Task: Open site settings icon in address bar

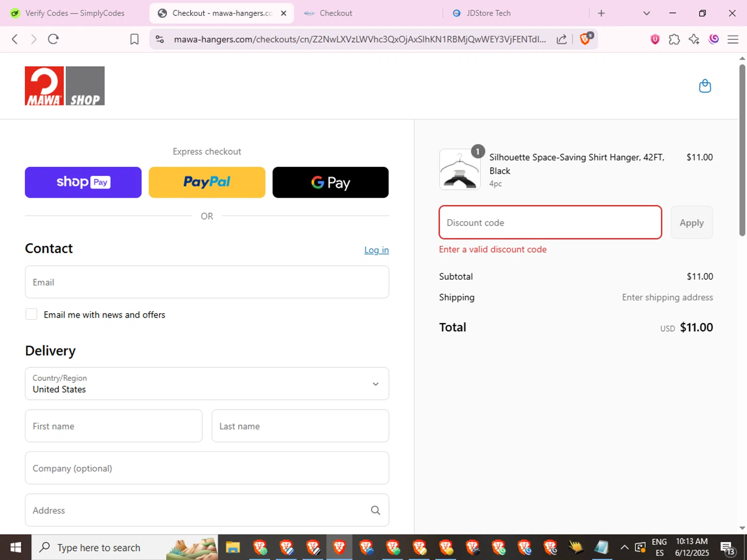Action: click(160, 39)
